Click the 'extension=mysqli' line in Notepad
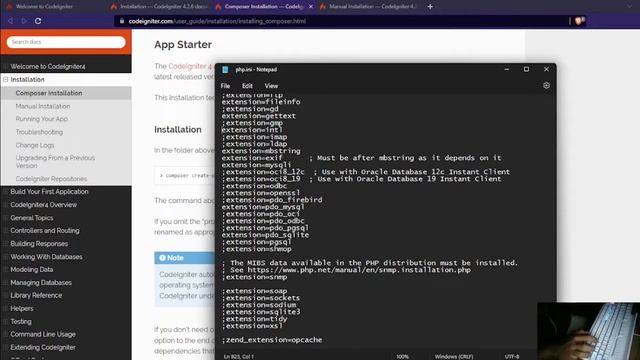Viewport: 640px width, 360px height. click(x=256, y=165)
